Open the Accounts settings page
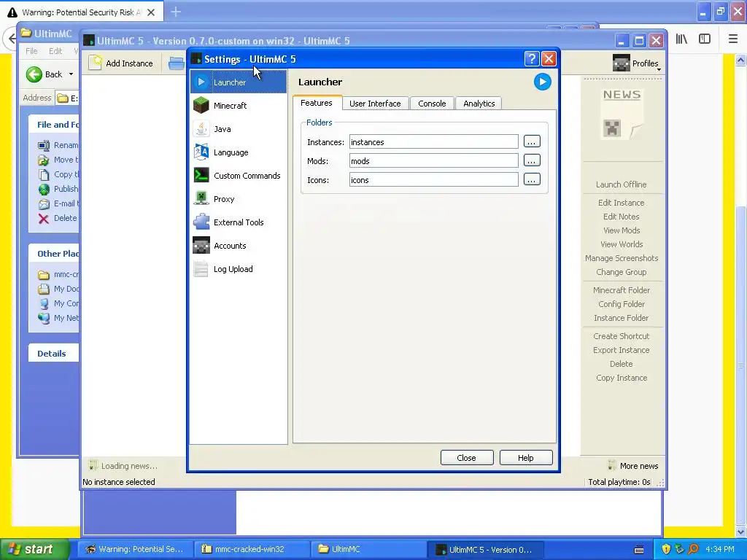The height and width of the screenshot is (560, 747). [239, 245]
